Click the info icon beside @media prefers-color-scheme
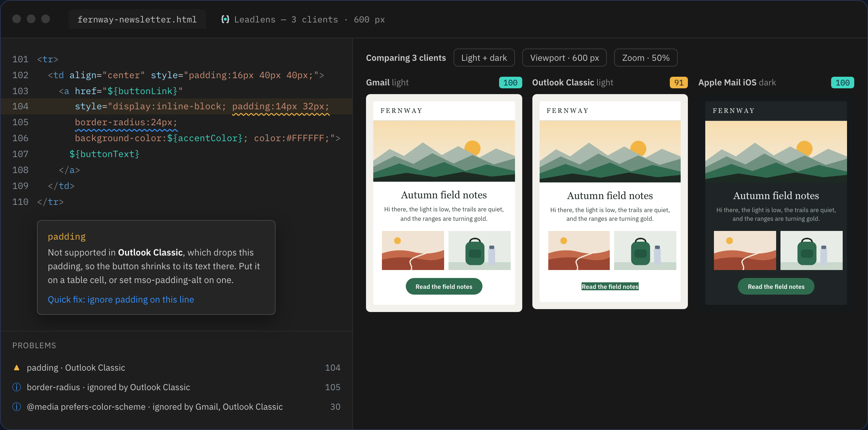This screenshot has width=868, height=430. pyautogui.click(x=17, y=407)
